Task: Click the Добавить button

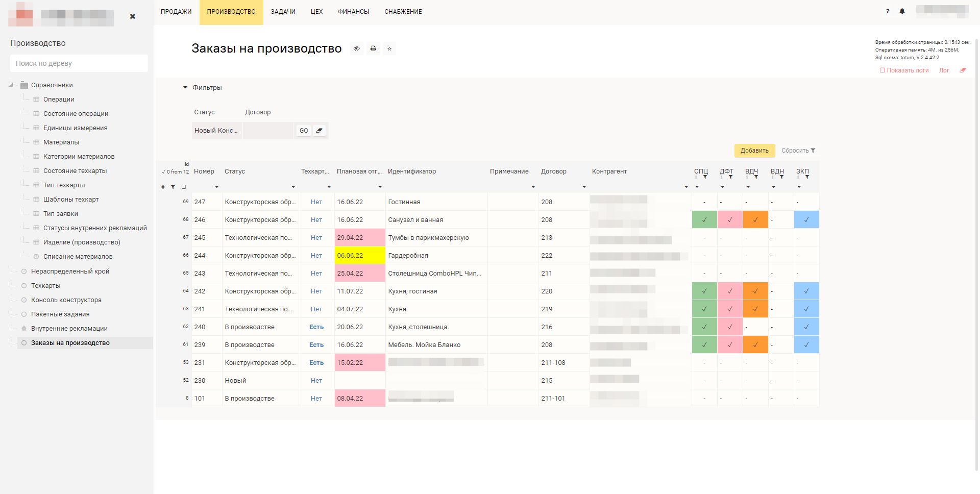Action: [754, 151]
